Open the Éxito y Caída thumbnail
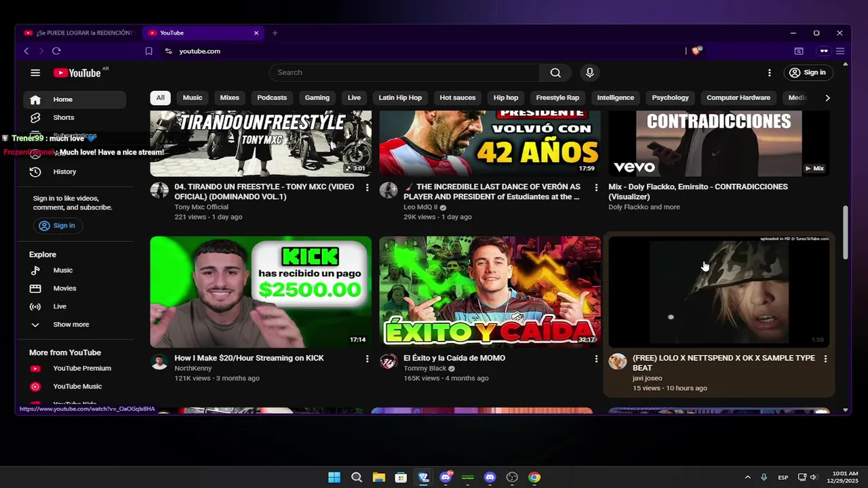The image size is (868, 488). (490, 291)
